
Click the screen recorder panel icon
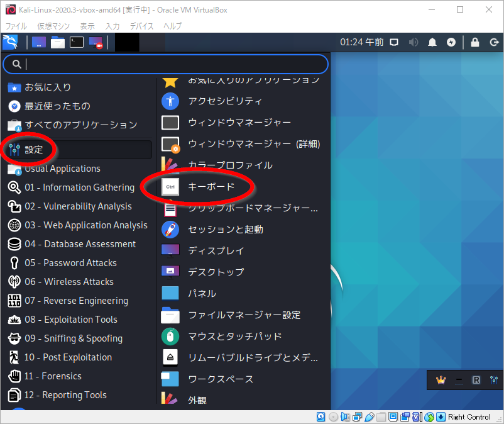(96, 43)
